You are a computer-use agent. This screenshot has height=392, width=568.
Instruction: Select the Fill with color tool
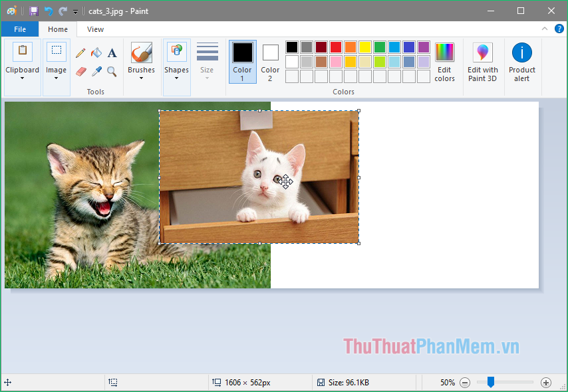coord(96,52)
